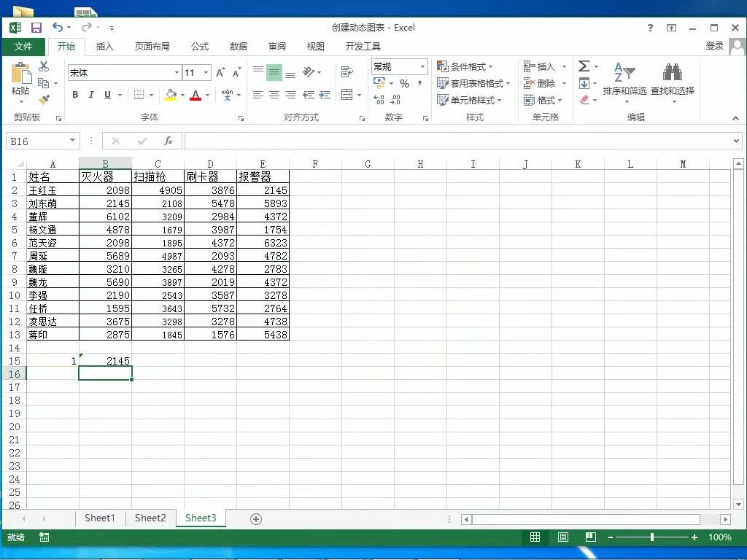Select the Format Painter brush
This screenshot has height=560, width=747.
pos(43,100)
